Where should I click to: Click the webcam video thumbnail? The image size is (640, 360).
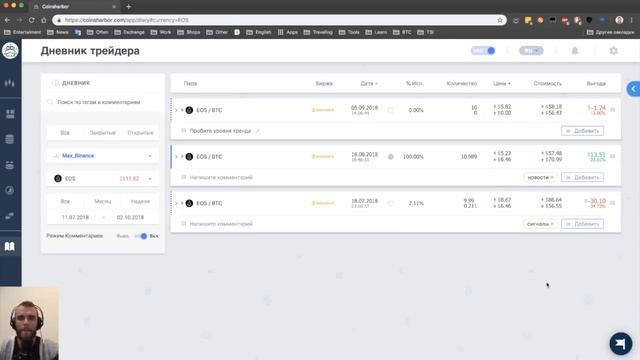coord(29,323)
